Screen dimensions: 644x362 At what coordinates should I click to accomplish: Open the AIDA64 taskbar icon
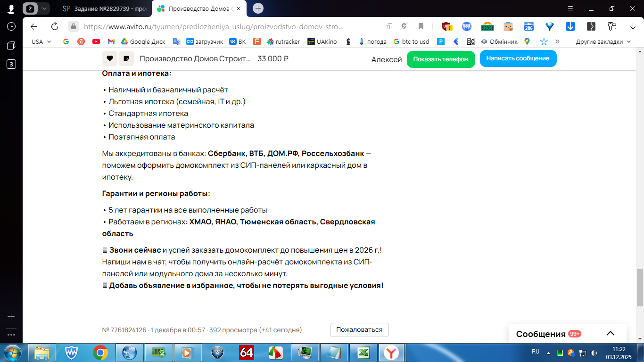coord(247,353)
